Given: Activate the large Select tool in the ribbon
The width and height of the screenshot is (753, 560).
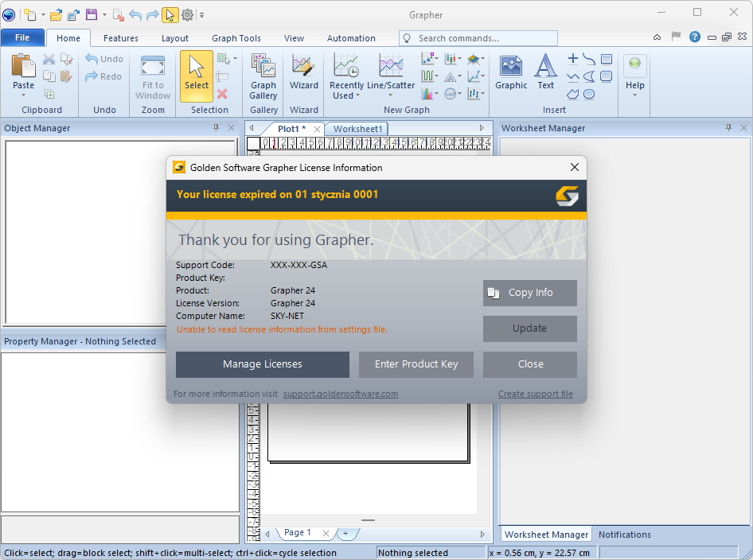Looking at the screenshot, I should (x=197, y=76).
